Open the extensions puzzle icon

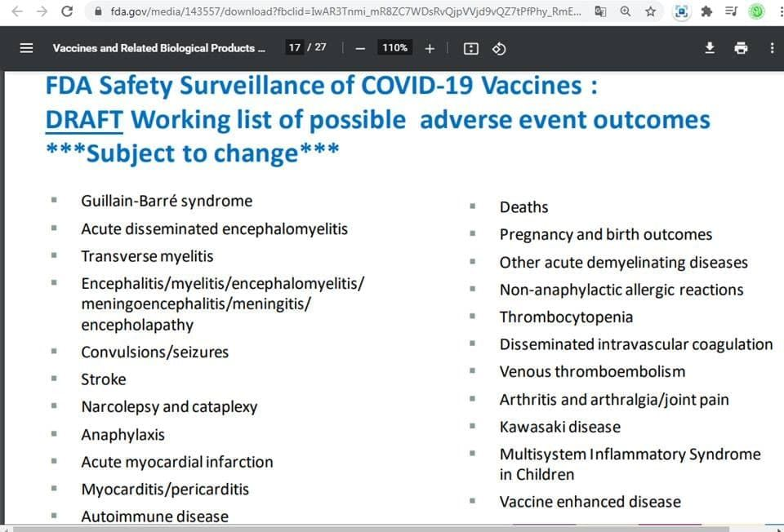(706, 11)
